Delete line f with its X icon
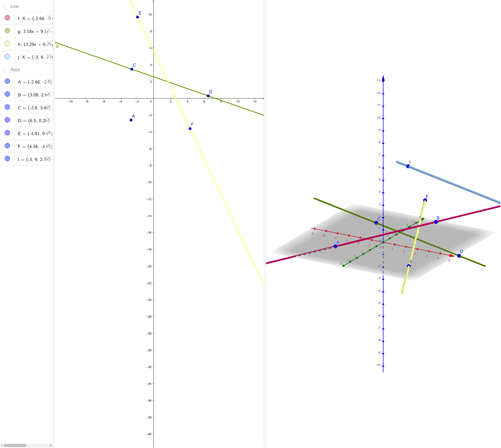Screen dimensions: 501x448 tap(49, 17)
